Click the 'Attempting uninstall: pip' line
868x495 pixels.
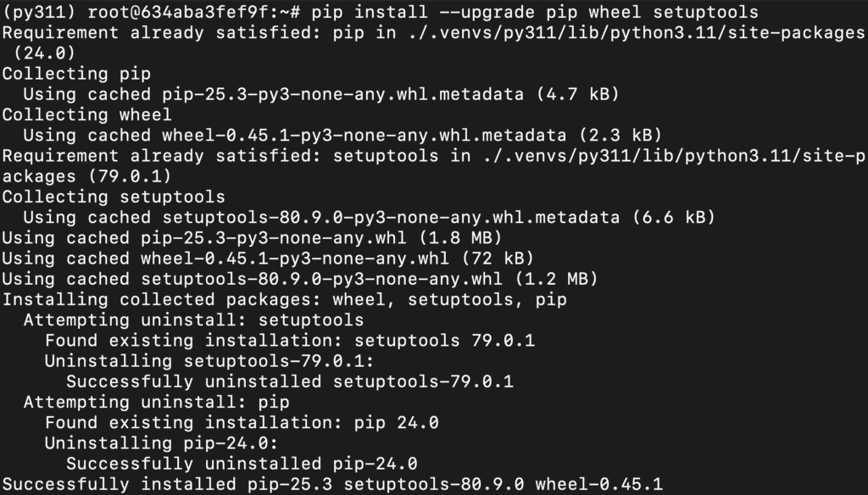click(x=156, y=403)
